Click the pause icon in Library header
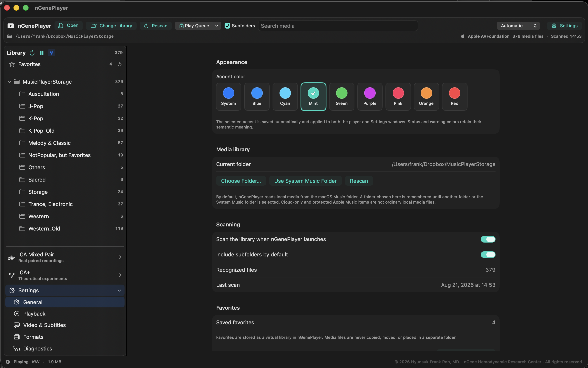 tap(42, 53)
